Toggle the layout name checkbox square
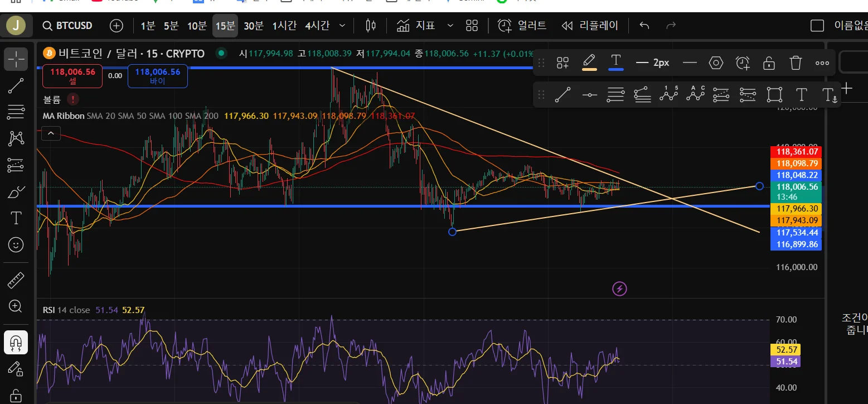 click(817, 26)
